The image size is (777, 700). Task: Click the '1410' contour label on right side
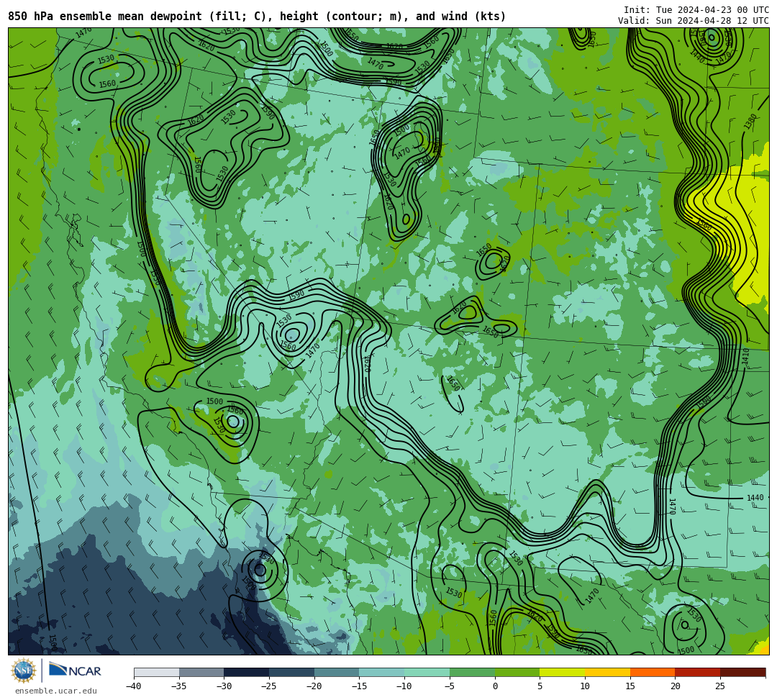coord(746,357)
